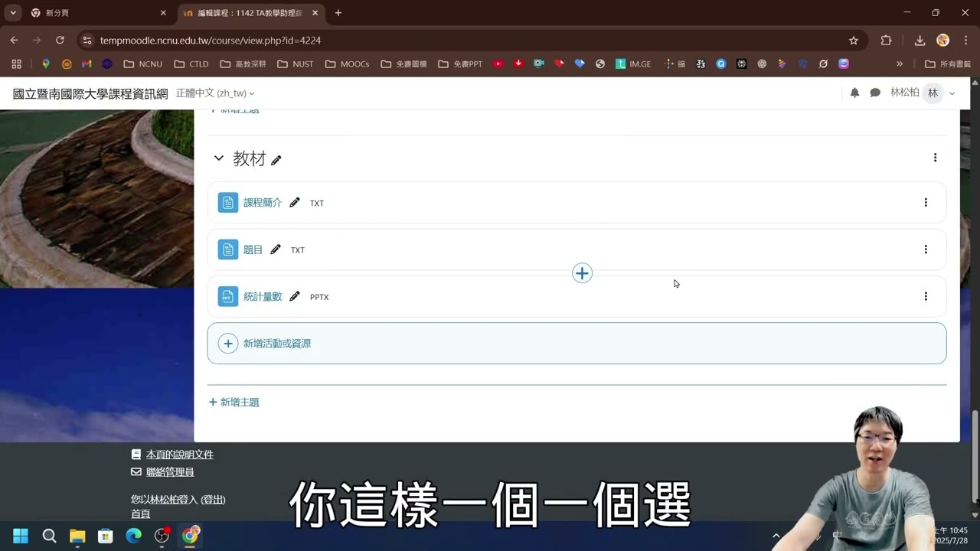Screen dimensions: 980x551
Task: Click the 統計量數 PPT file icon
Action: 228,296
